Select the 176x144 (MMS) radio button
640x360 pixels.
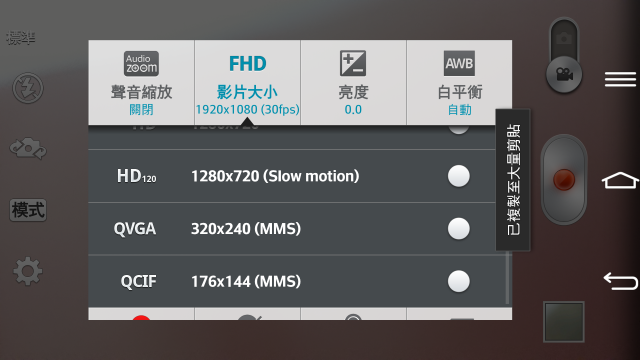(458, 281)
